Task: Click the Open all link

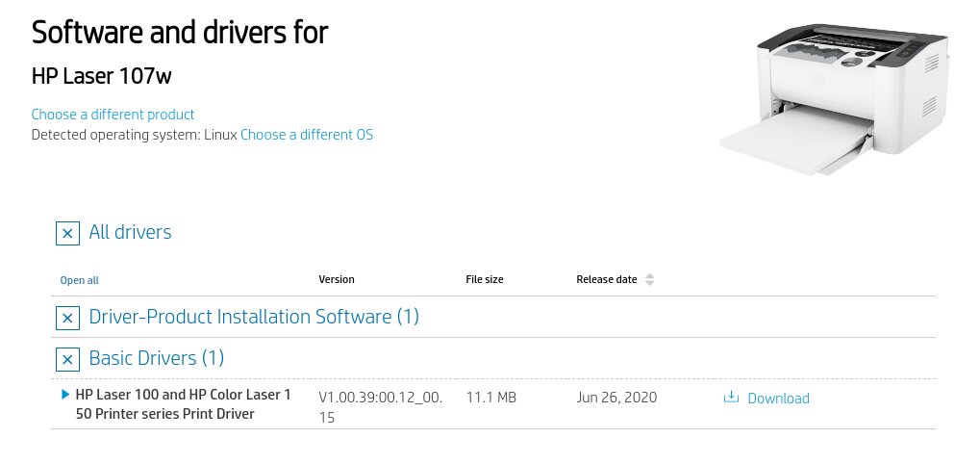Action: coord(79,281)
